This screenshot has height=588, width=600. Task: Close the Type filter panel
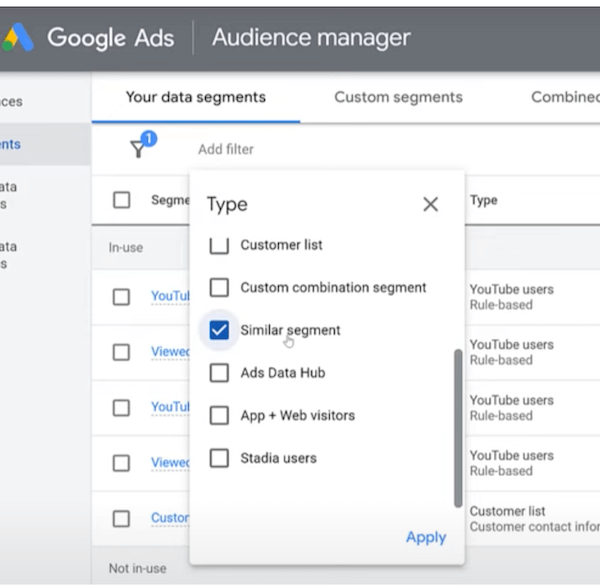point(430,204)
